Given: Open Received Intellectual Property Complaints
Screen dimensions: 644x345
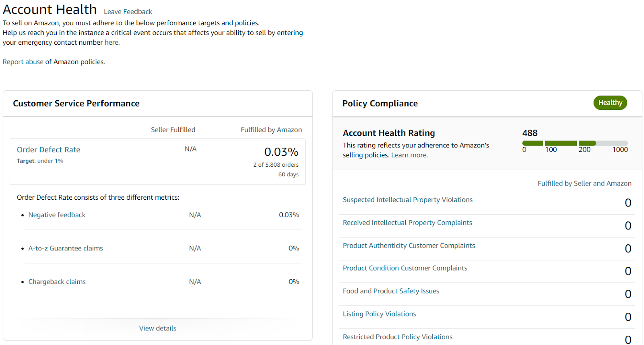Looking at the screenshot, I should [x=407, y=223].
